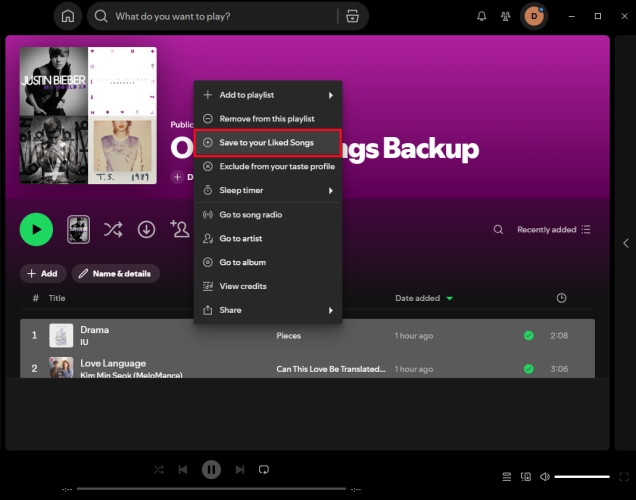Click the plus button below the playlist title
This screenshot has height=500, width=636.
click(x=177, y=177)
